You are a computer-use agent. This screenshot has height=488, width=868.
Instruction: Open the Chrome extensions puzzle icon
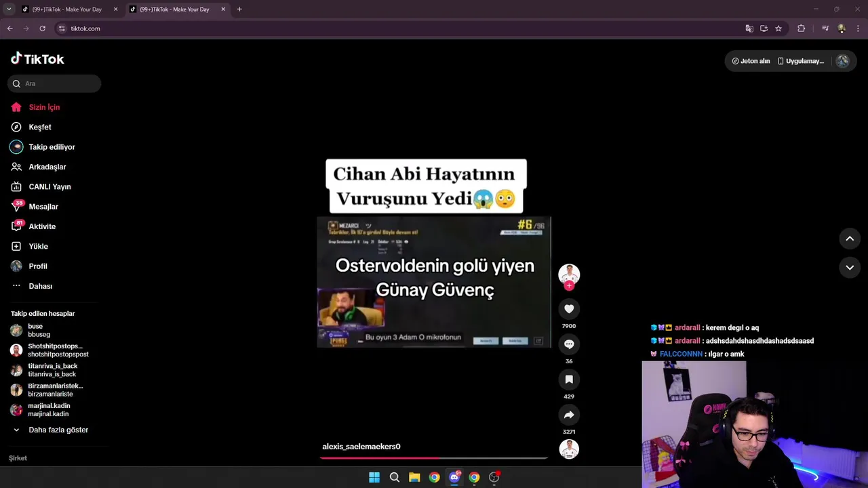click(x=801, y=28)
